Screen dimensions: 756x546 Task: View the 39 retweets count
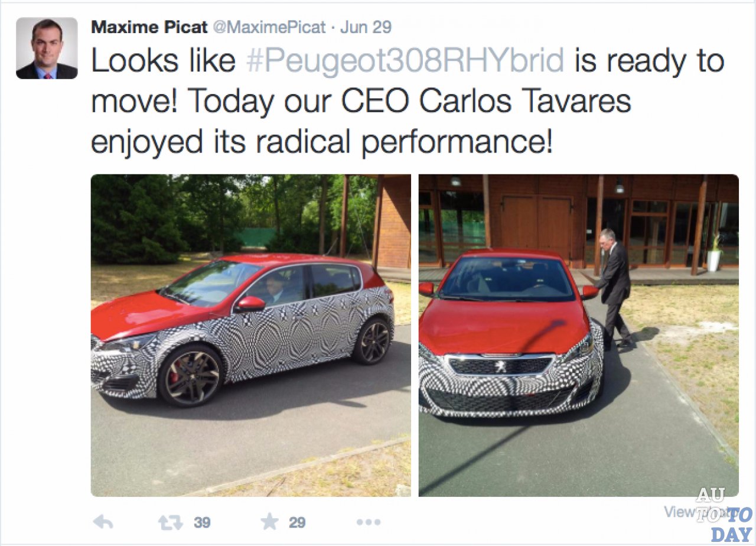[x=203, y=522]
